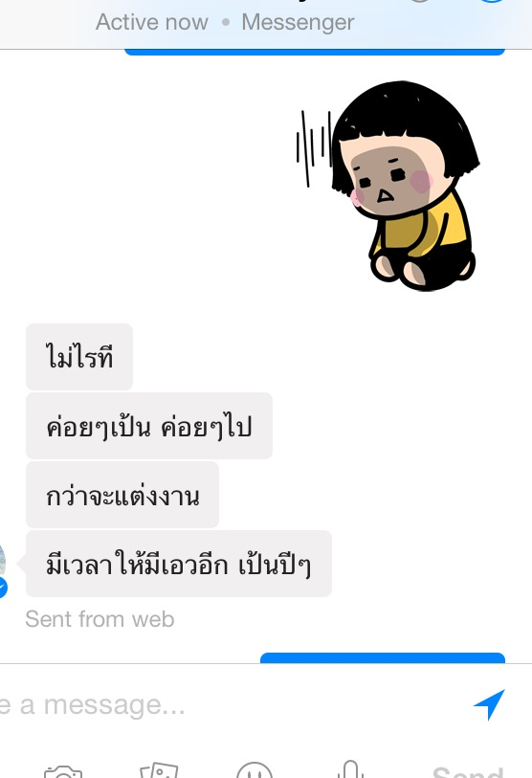Click the message input field
532x778 pixels.
click(229, 704)
